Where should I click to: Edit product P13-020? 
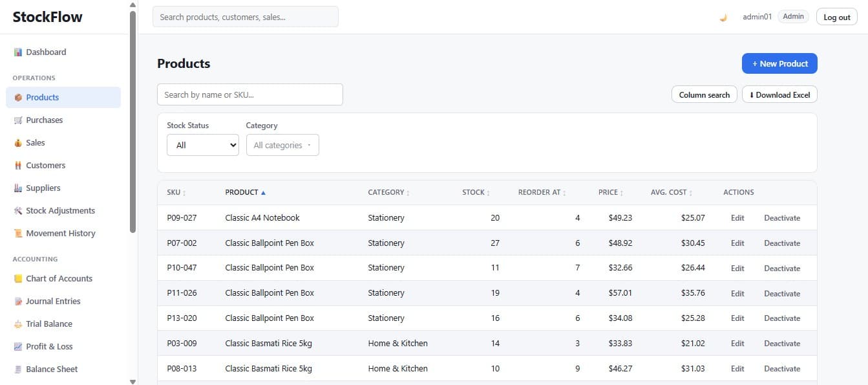click(x=737, y=318)
